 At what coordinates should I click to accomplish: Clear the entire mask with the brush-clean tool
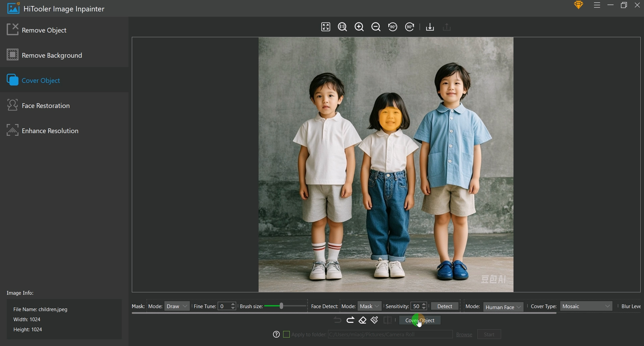pos(374,320)
